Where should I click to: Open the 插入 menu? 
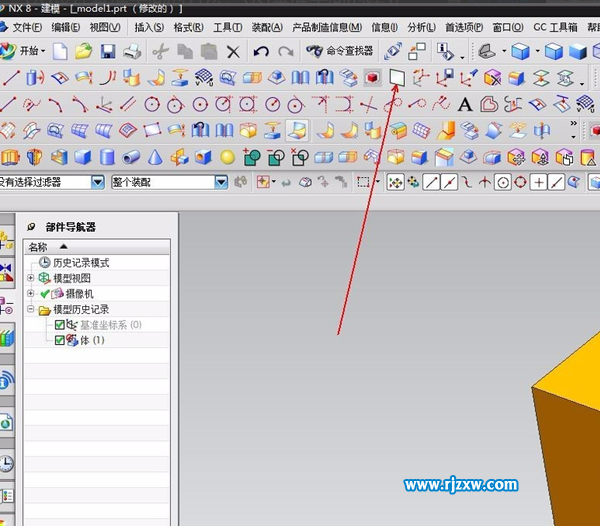point(148,27)
